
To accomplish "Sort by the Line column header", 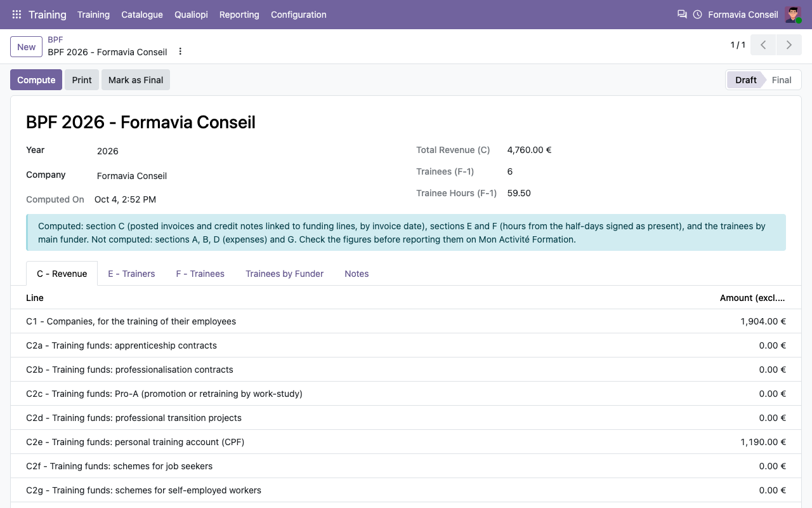I will 35,298.
